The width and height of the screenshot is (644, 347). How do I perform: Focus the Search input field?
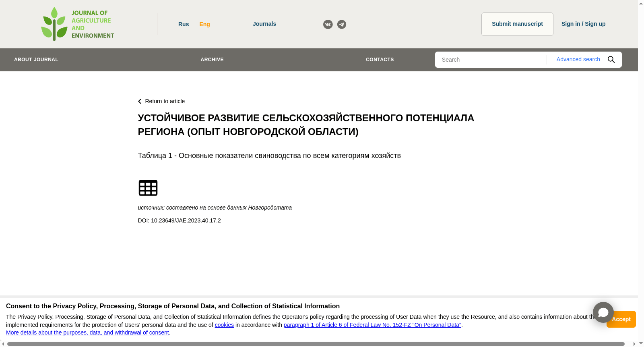pyautogui.click(x=491, y=60)
